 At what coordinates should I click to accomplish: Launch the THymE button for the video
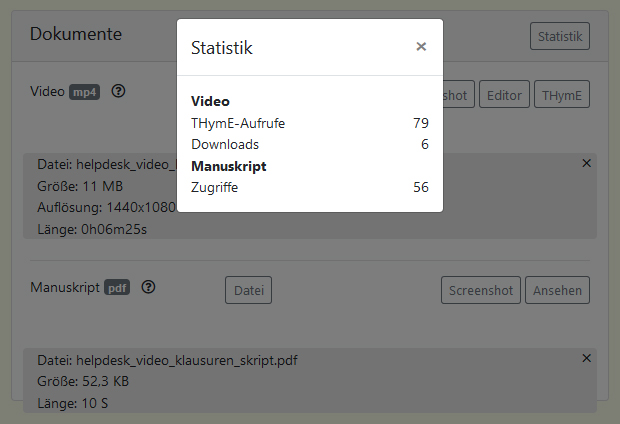pyautogui.click(x=561, y=95)
